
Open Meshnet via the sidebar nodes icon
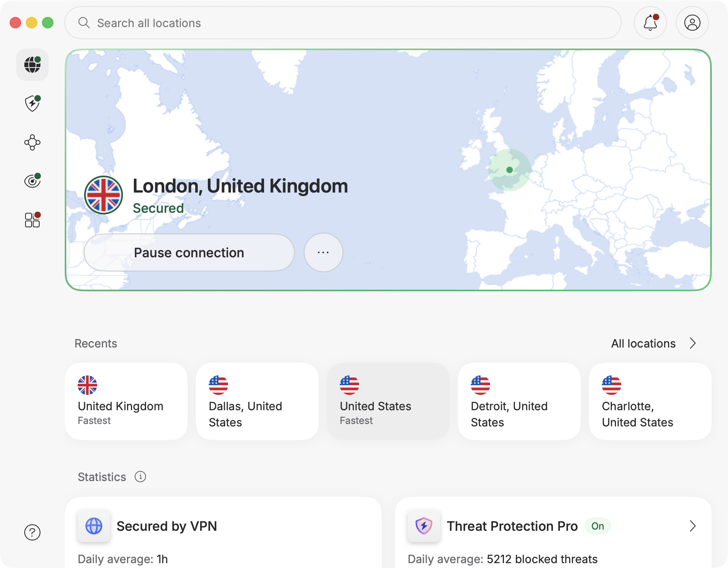point(32,142)
